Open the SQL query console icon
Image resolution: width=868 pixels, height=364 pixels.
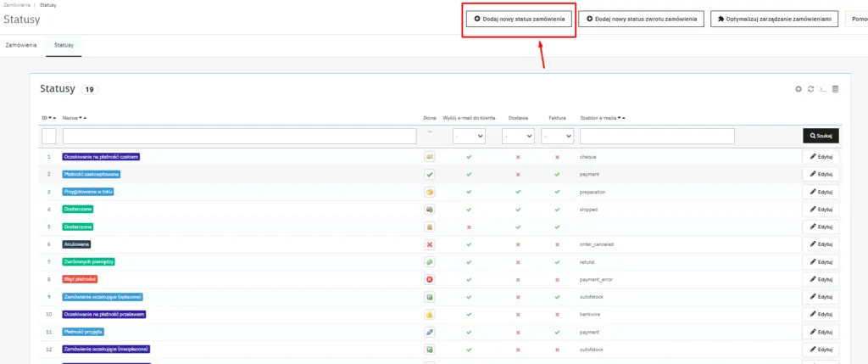click(x=822, y=89)
